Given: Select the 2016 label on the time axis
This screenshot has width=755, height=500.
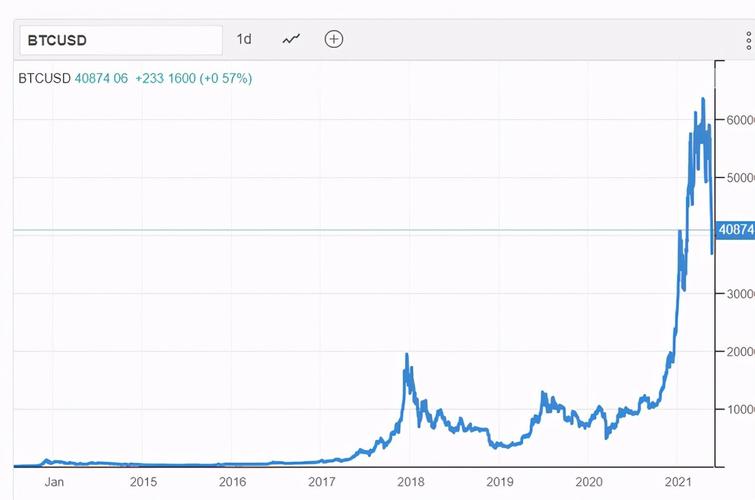Looking at the screenshot, I should 232,482.
